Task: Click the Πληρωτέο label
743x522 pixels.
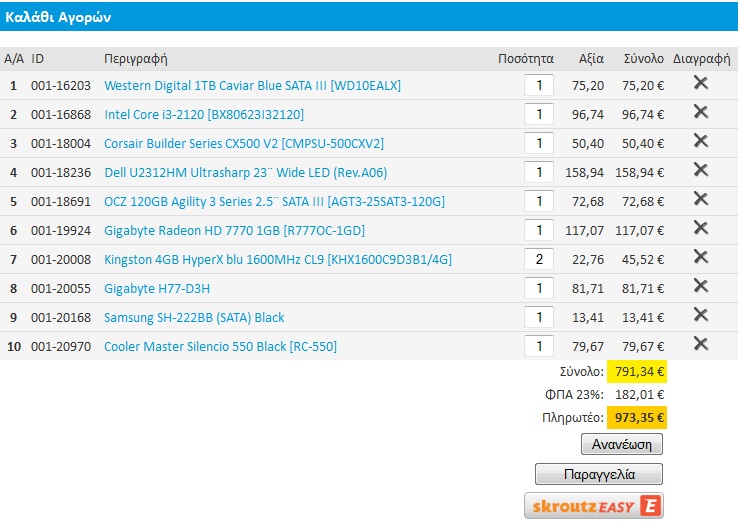Action: 573,418
